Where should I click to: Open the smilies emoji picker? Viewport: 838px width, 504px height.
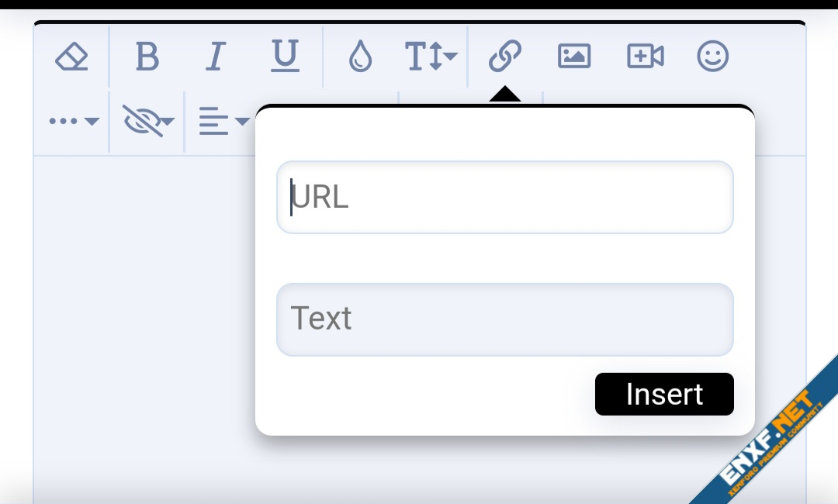712,57
